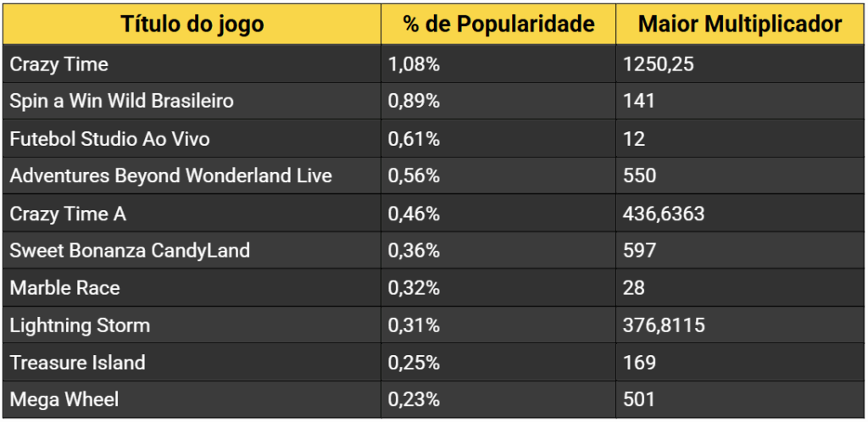Screen dimensions: 868x422
Task: Click the Crazy Time A title cell
Action: [x=68, y=214]
